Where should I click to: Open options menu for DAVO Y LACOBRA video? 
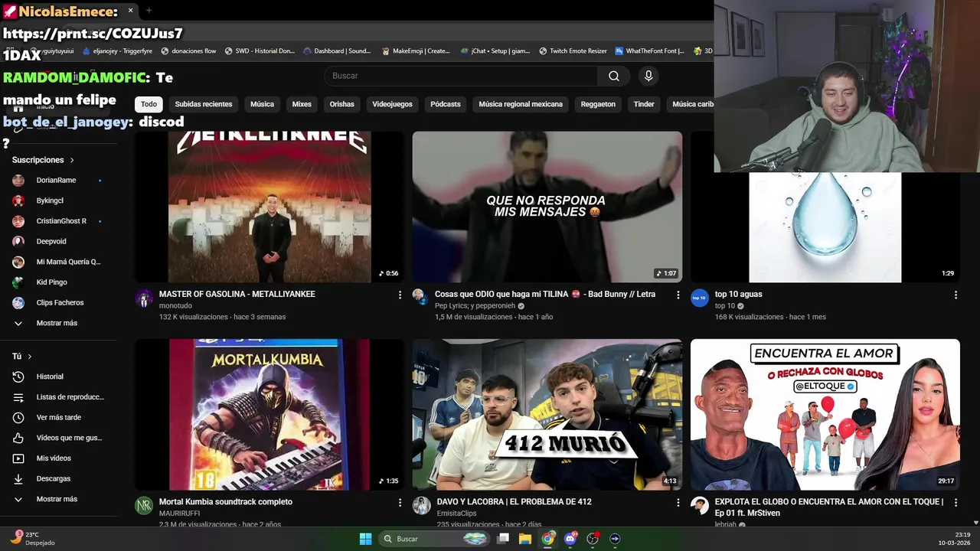coord(678,503)
